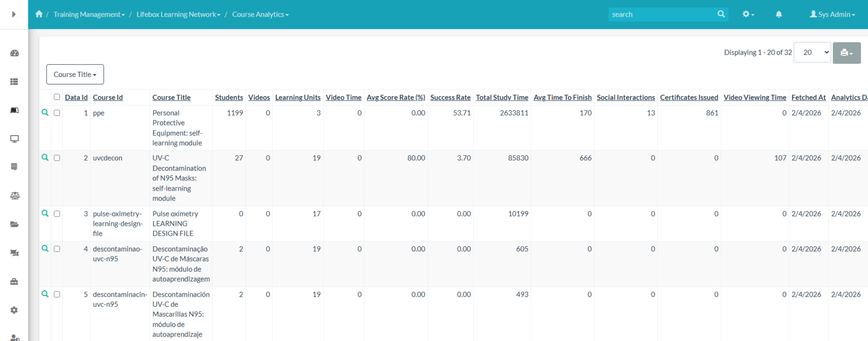Viewport: 868px width, 341px height.
Task: Check the box for the ppe row
Action: coord(57,113)
